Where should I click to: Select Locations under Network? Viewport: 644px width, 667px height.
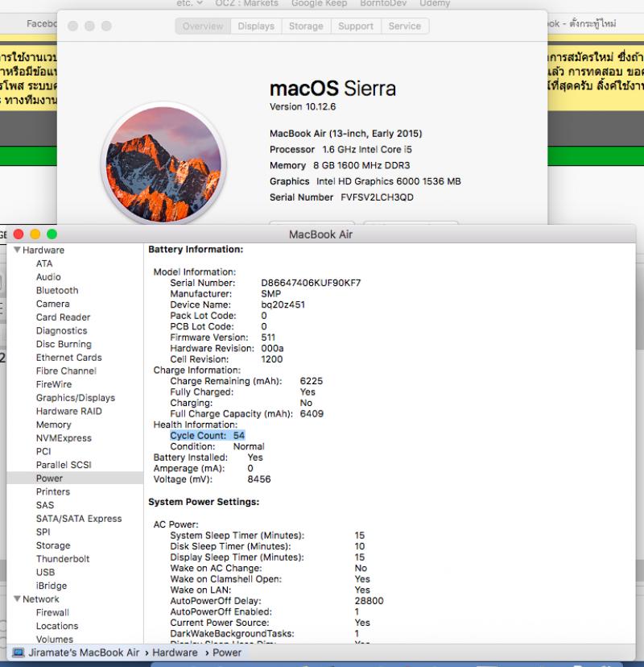click(57, 626)
